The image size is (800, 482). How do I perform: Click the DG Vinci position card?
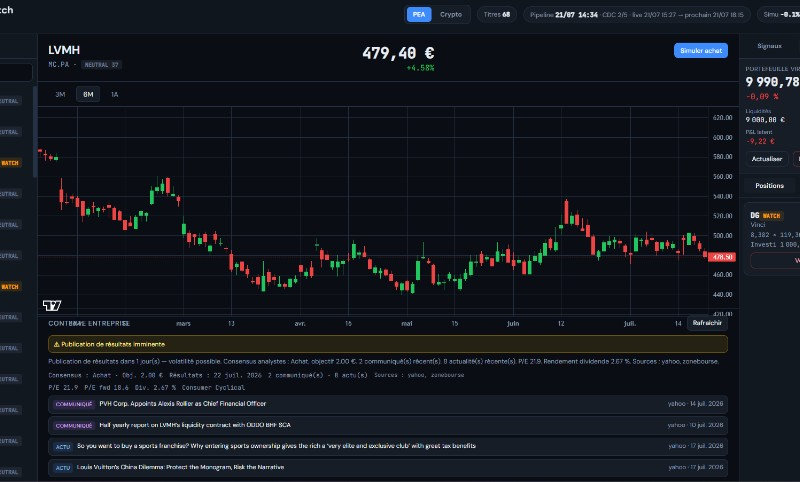773,237
